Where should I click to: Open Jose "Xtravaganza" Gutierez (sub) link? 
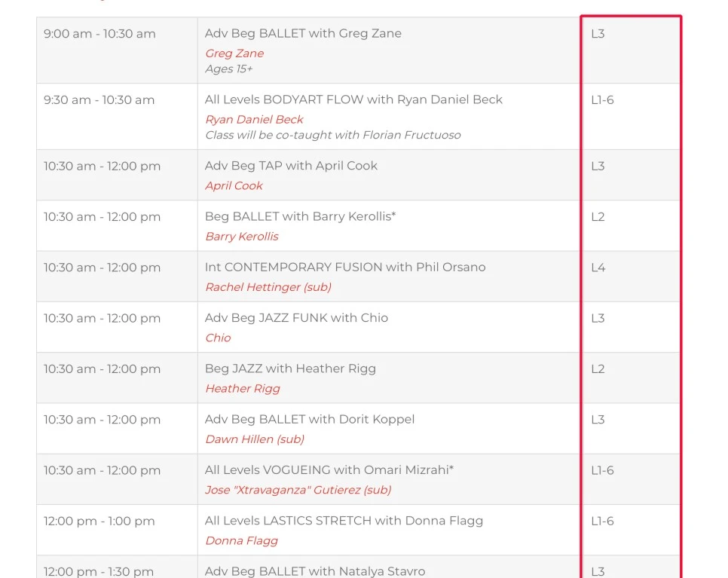tap(298, 489)
